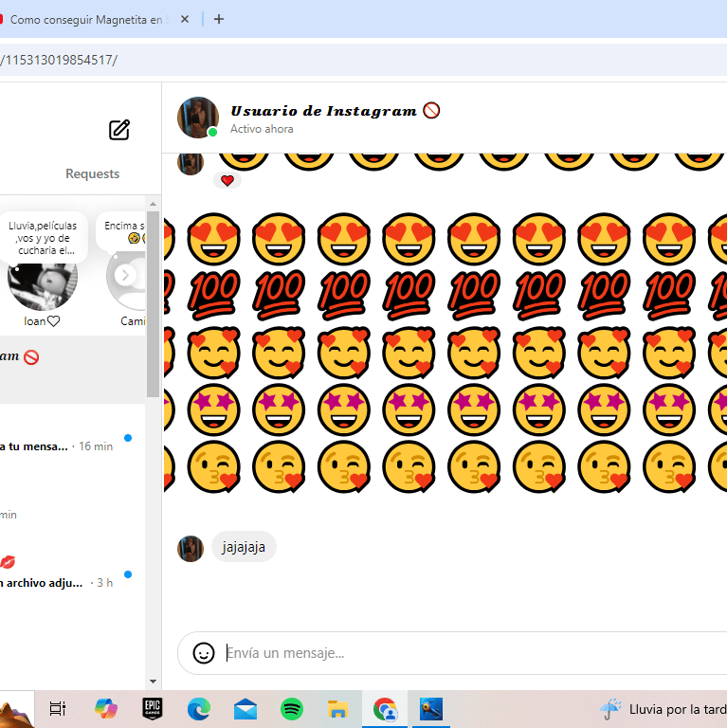Select the active chat with prohibited sign

pyautogui.click(x=72, y=370)
